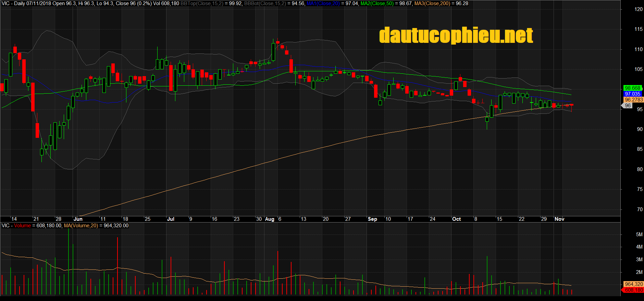Image resolution: width=644 pixels, height=301 pixels.
Task: Click the BBBot(Close,15,2) indicator label
Action: point(265,3)
